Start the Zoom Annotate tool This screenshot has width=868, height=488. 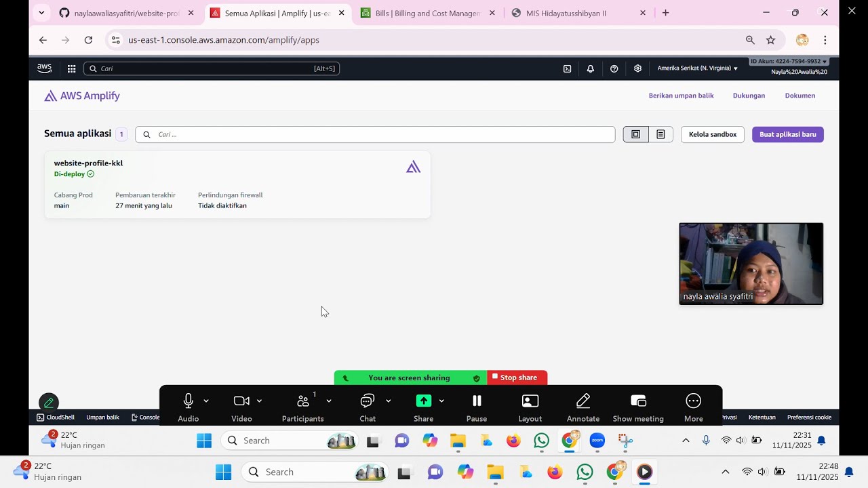pyautogui.click(x=583, y=407)
